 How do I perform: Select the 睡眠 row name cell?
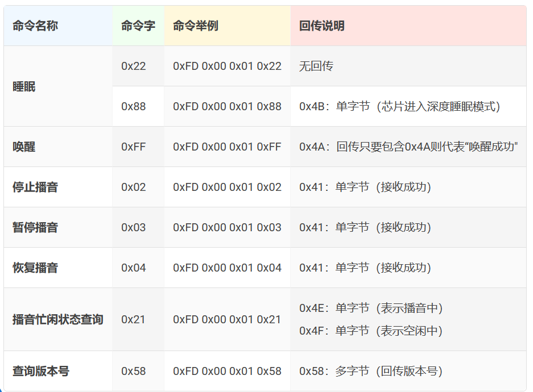tap(24, 87)
